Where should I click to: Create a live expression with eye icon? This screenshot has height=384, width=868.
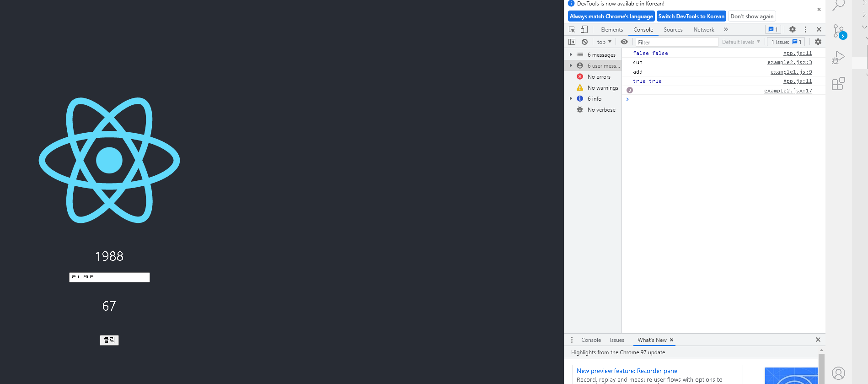tap(624, 42)
